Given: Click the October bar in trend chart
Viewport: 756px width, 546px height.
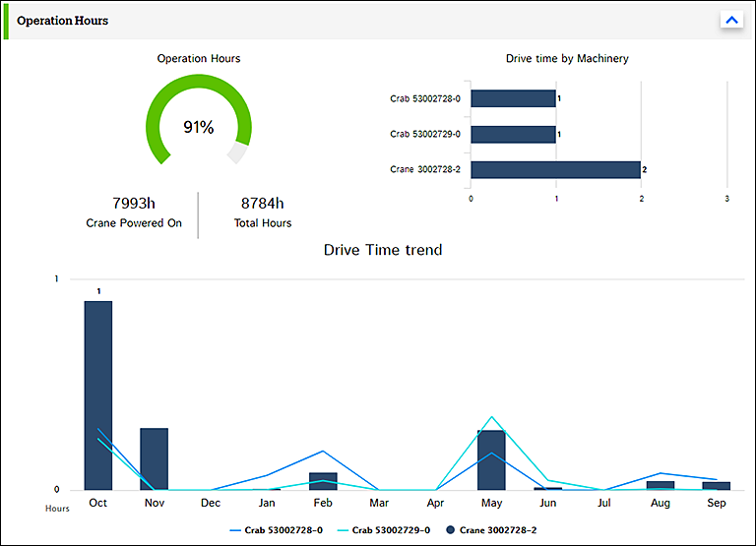Looking at the screenshot, I should coord(97,395).
